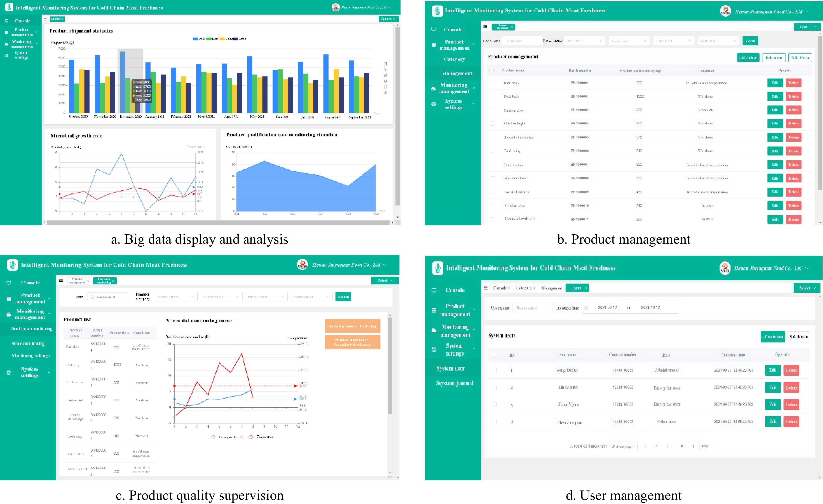Click the System settings gear icon
823x504 pixels.
[7, 56]
